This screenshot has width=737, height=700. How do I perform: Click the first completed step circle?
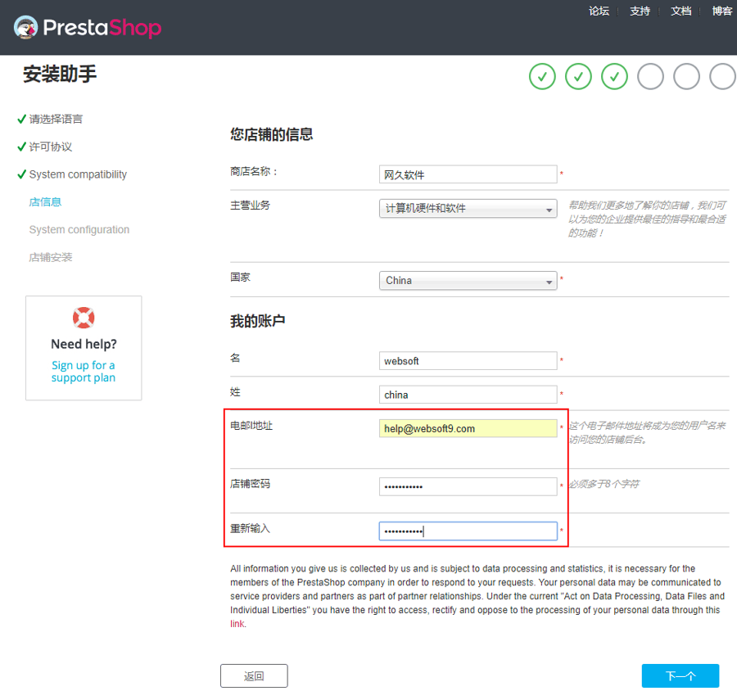(x=542, y=76)
